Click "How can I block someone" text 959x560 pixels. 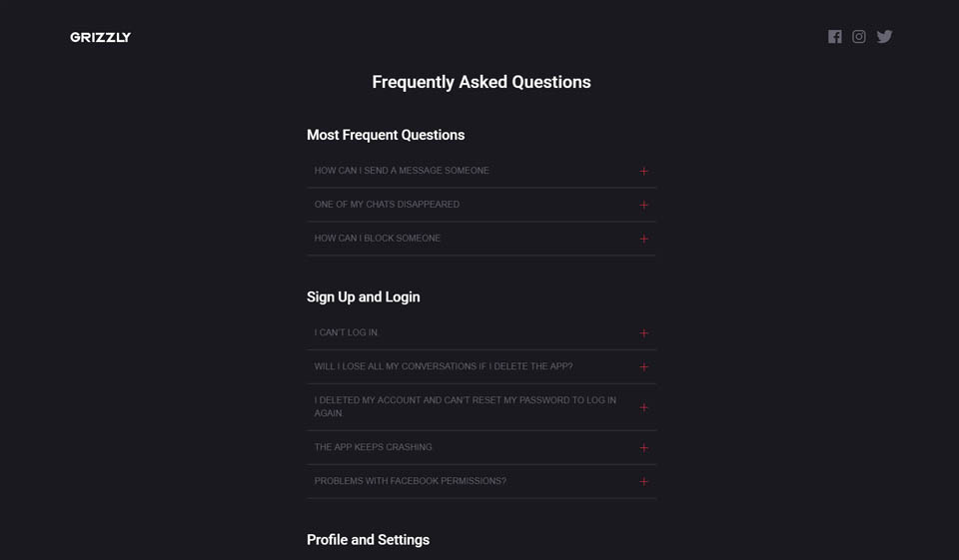(378, 239)
